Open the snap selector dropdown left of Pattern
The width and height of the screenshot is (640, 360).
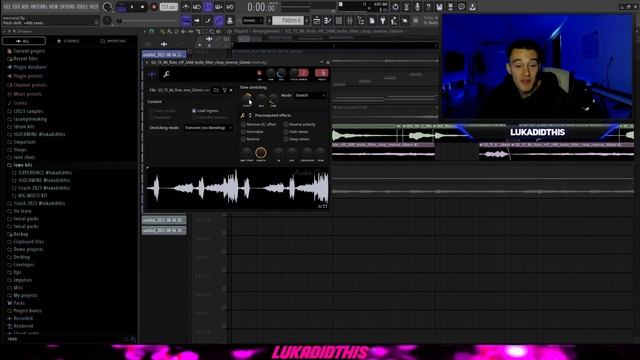point(252,20)
